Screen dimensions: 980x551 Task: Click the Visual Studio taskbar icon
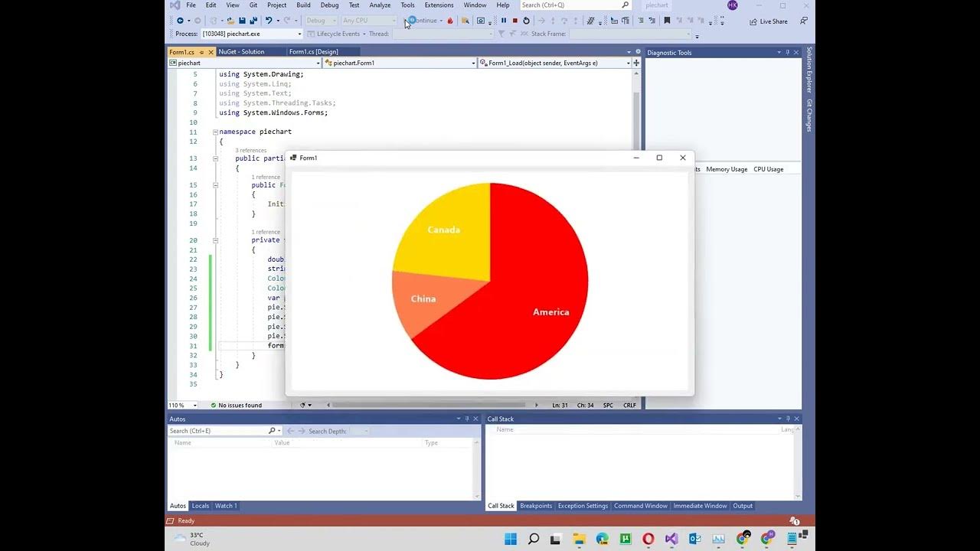(671, 539)
